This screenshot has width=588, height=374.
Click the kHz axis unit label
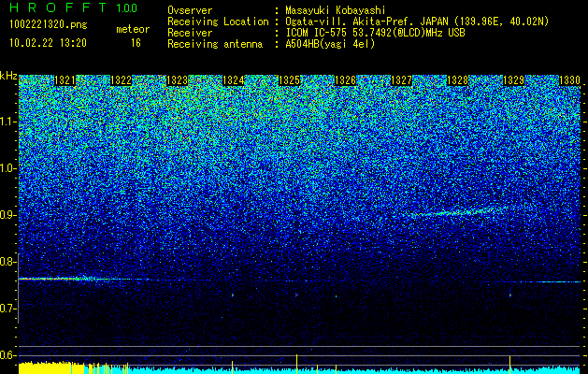click(8, 76)
